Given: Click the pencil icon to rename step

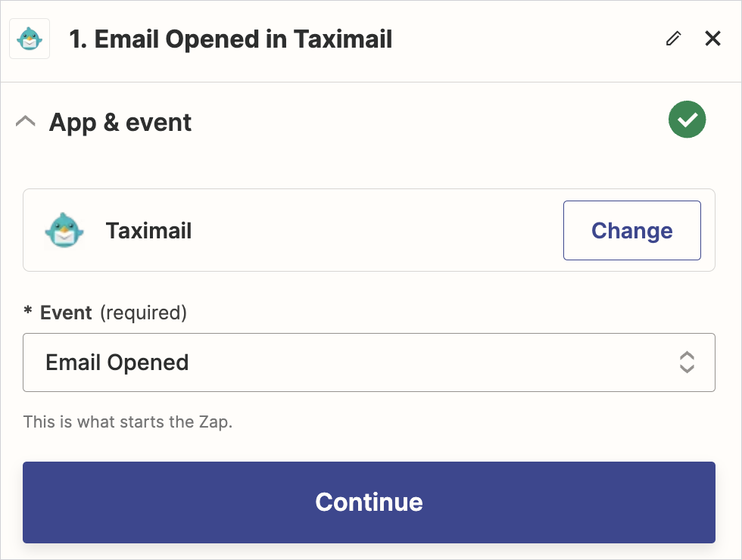Looking at the screenshot, I should pos(673,39).
